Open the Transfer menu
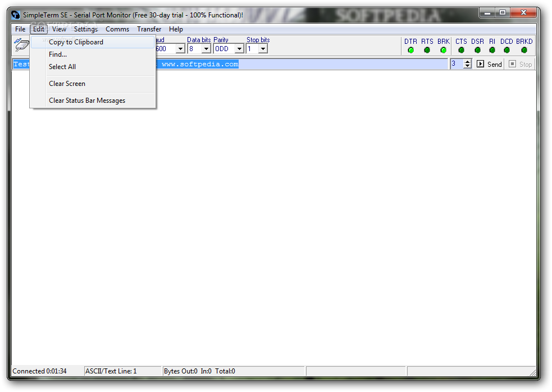This screenshot has height=392, width=552. (149, 29)
